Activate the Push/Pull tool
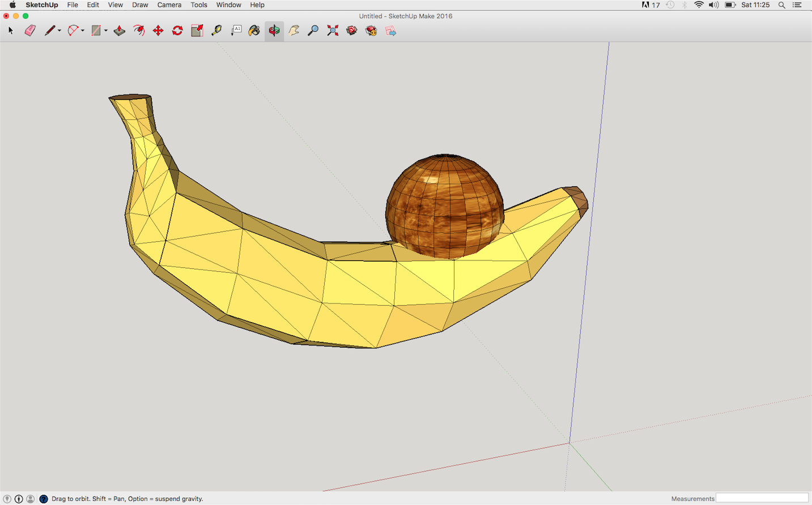Image resolution: width=812 pixels, height=505 pixels. (119, 31)
